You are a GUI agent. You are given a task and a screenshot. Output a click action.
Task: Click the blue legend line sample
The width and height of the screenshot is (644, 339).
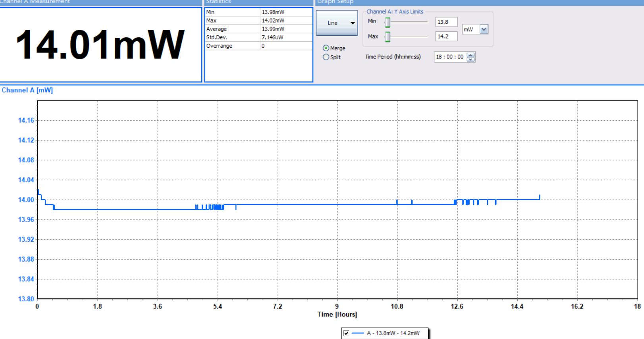pyautogui.click(x=358, y=333)
